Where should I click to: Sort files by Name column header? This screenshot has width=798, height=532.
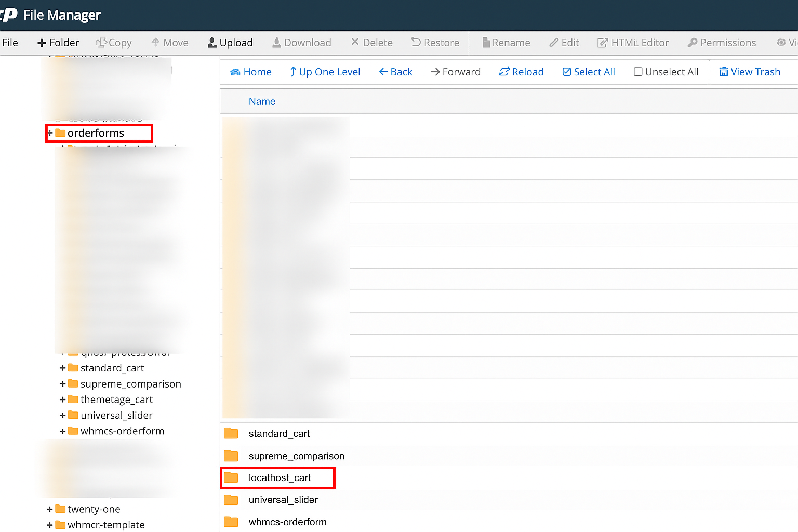tap(262, 101)
